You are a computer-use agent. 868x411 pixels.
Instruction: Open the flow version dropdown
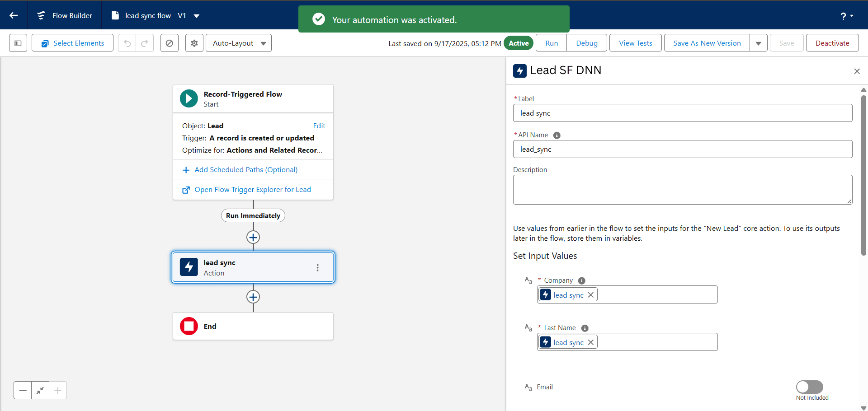click(x=197, y=16)
